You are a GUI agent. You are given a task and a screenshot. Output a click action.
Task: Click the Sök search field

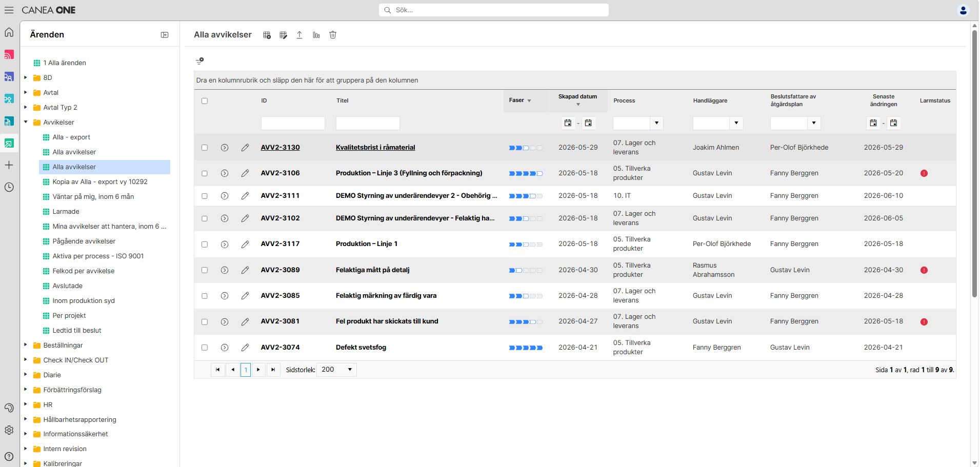(494, 10)
